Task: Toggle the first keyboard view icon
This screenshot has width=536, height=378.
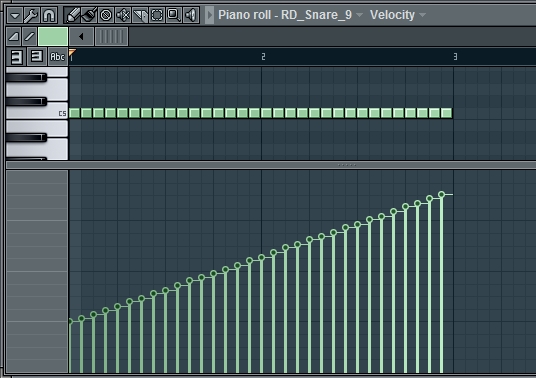Action: (16, 57)
